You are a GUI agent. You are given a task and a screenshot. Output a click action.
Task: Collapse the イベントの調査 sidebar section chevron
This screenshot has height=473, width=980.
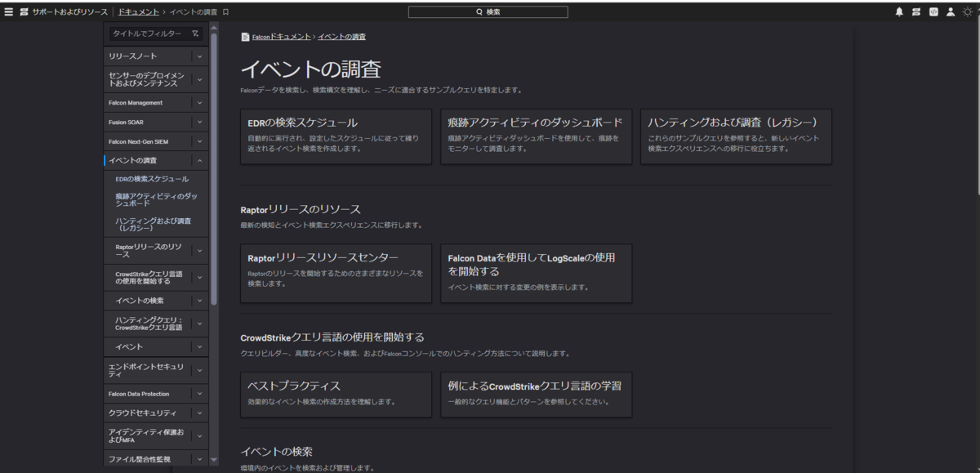[200, 161]
